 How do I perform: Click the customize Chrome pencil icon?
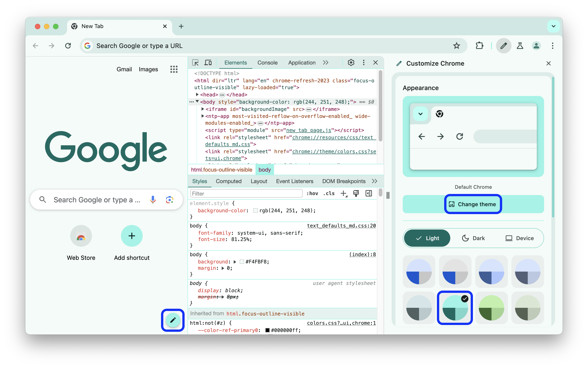(x=173, y=320)
